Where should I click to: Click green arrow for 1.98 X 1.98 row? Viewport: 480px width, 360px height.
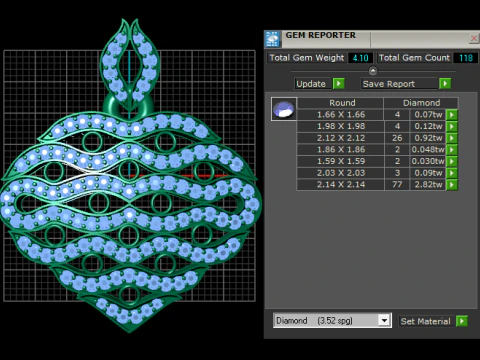452,126
